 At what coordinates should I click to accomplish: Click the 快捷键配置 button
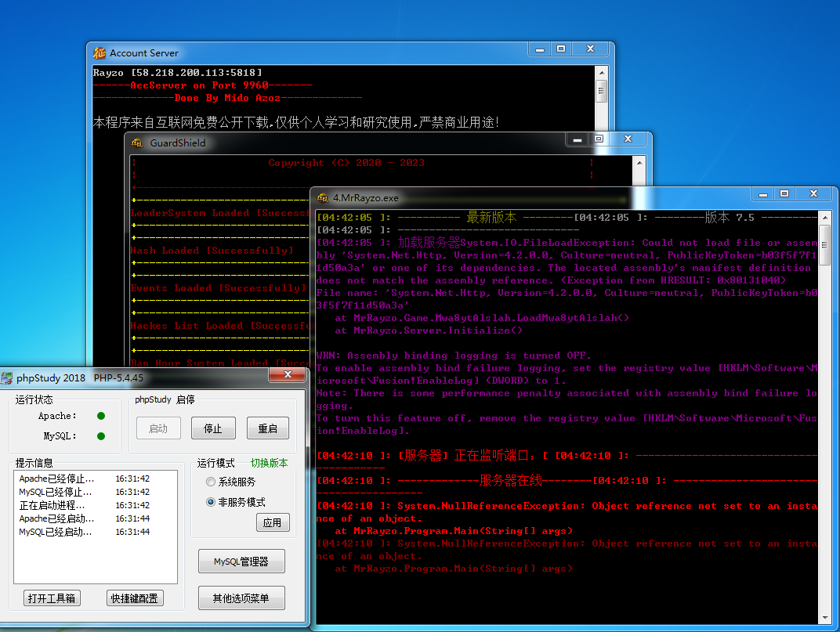point(135,598)
